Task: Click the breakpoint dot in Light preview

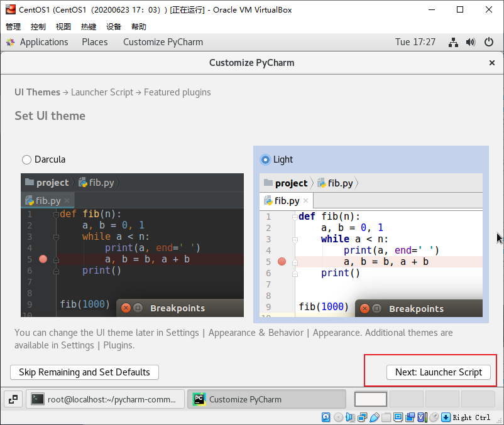Action: pyautogui.click(x=282, y=261)
